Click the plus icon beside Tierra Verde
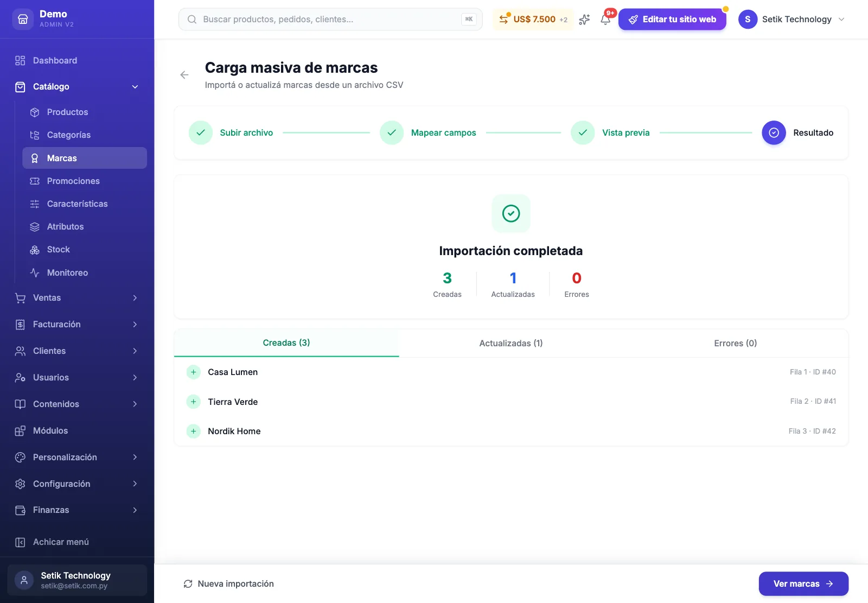The width and height of the screenshot is (868, 603). click(x=194, y=402)
